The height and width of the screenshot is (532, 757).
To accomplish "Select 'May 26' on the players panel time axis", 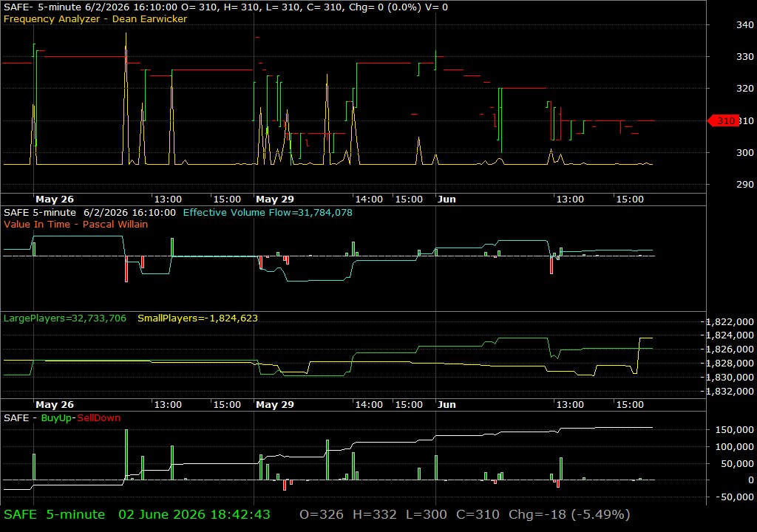I will [55, 405].
